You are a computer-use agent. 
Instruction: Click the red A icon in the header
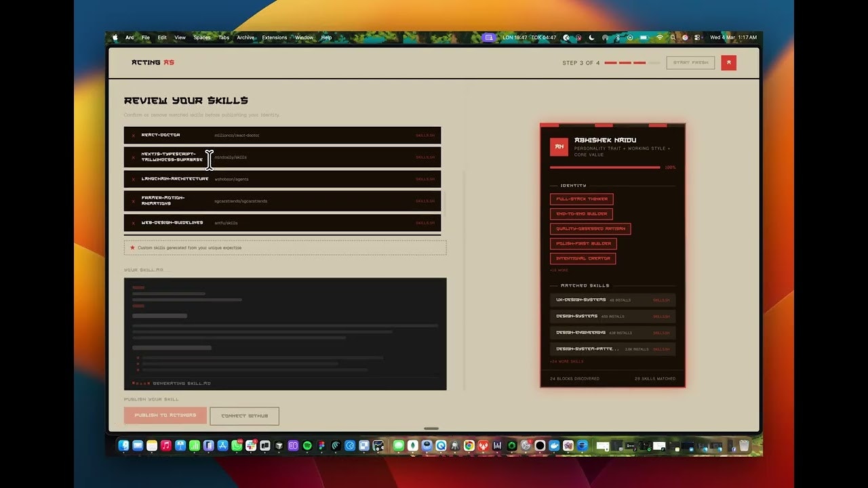(x=729, y=62)
